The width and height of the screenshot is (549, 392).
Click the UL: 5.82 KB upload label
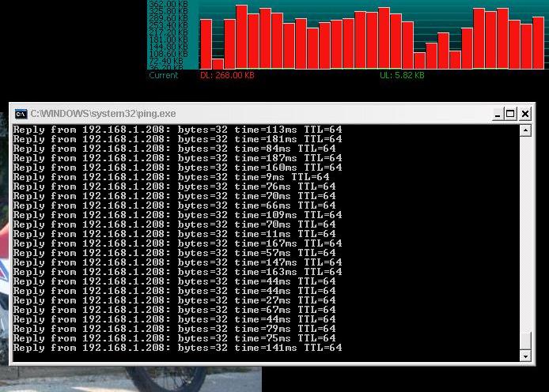[x=402, y=76]
